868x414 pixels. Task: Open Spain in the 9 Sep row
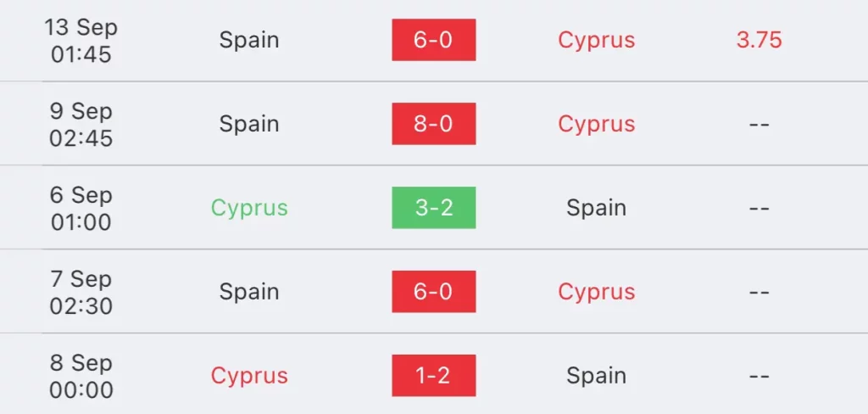pos(249,124)
